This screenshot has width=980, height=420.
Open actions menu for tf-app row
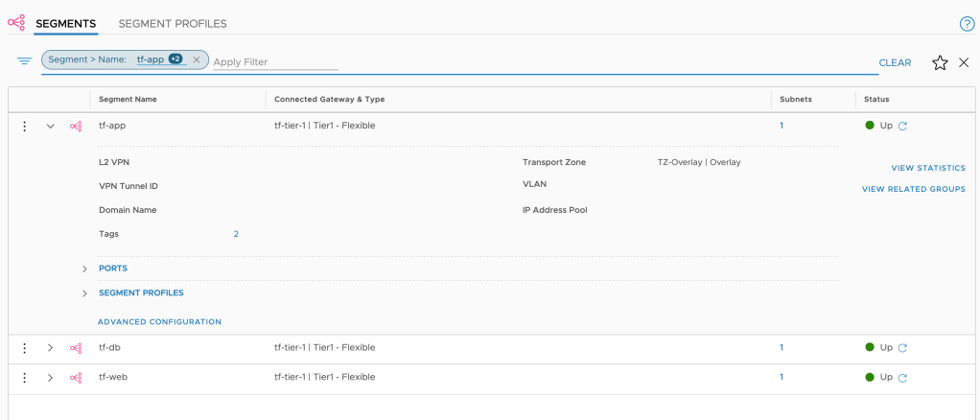25,126
